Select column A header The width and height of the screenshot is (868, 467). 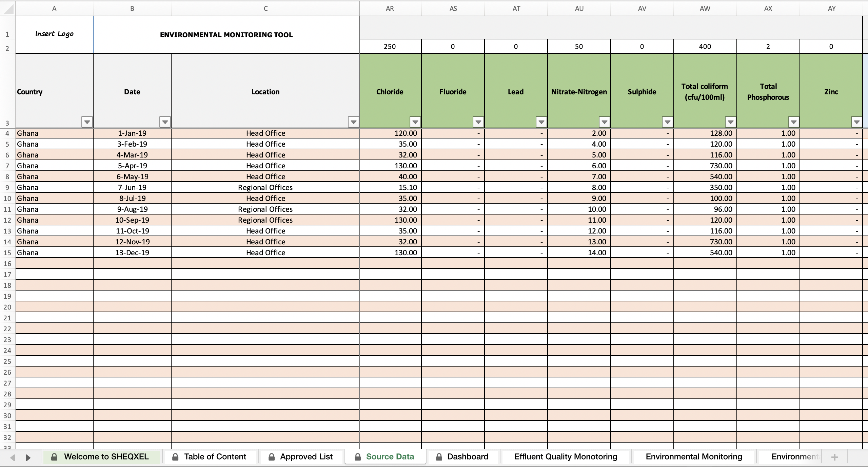[x=54, y=9]
